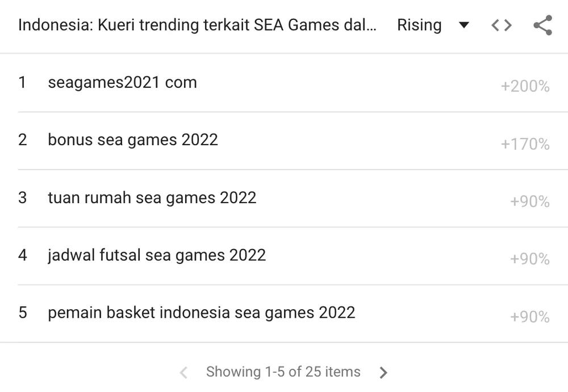568x392 pixels.
Task: Click the +170% growth indicator
Action: [524, 144]
